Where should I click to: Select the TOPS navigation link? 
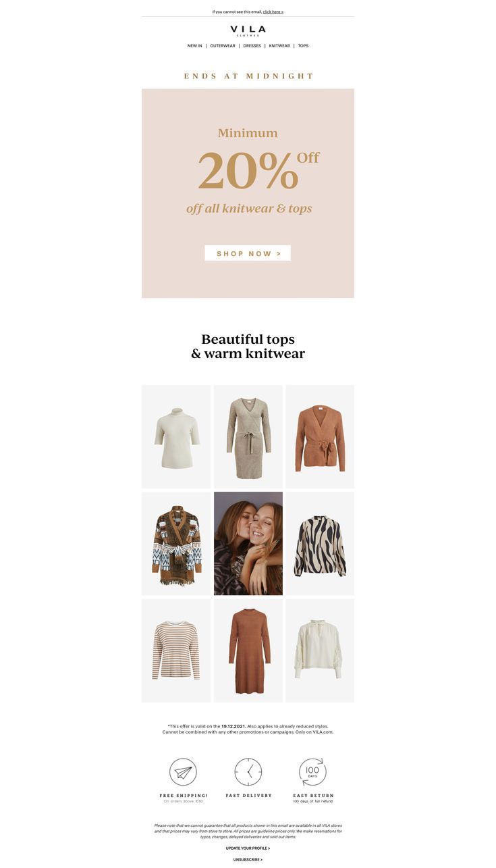click(303, 46)
